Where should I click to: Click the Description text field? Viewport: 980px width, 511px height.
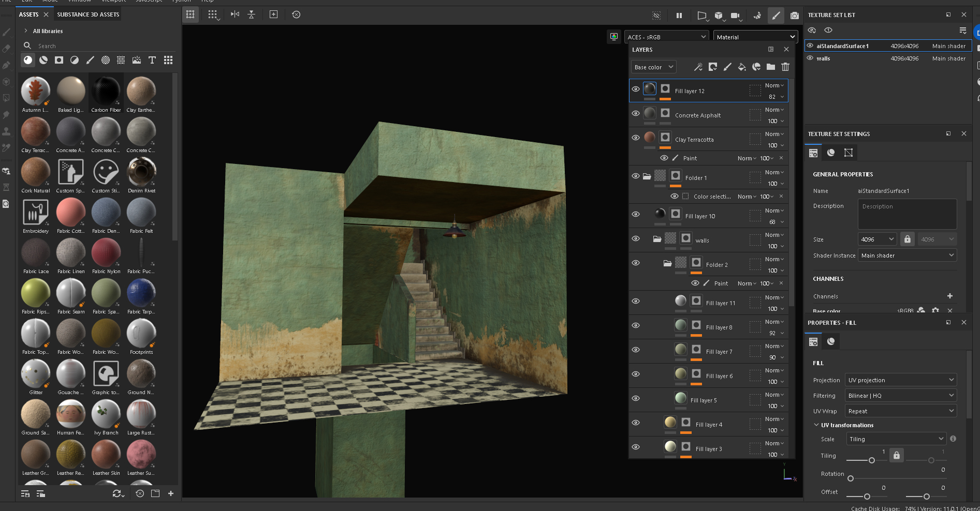(x=907, y=214)
